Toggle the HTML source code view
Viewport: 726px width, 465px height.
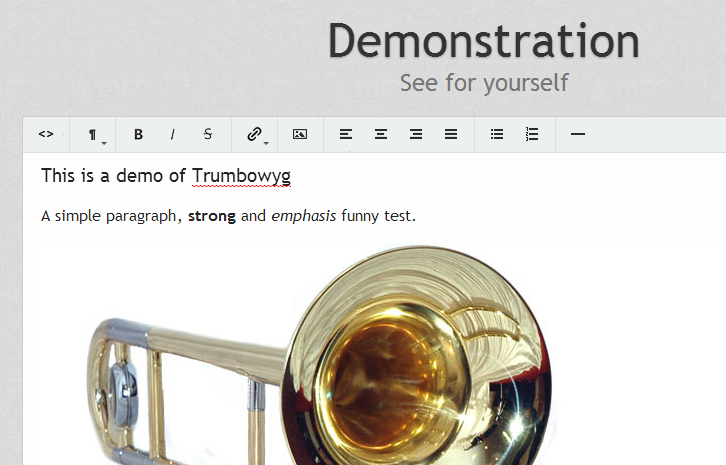(46, 134)
